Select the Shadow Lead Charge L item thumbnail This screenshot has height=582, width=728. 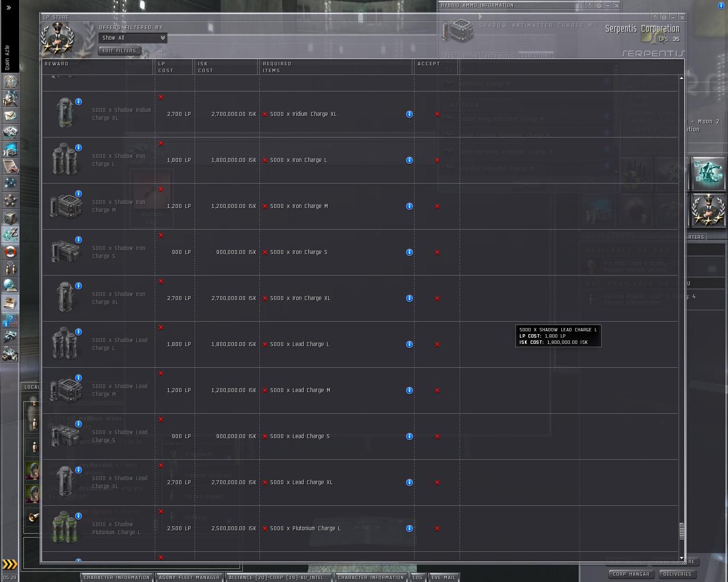(65, 344)
